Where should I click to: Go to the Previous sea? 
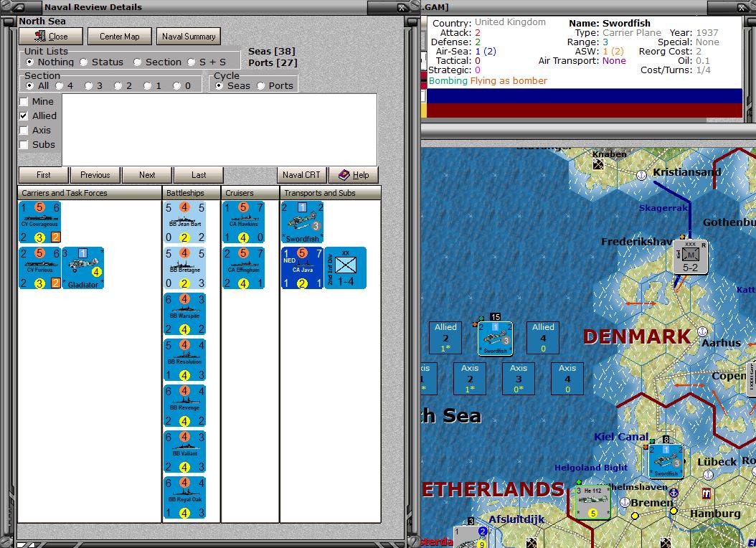pos(95,175)
